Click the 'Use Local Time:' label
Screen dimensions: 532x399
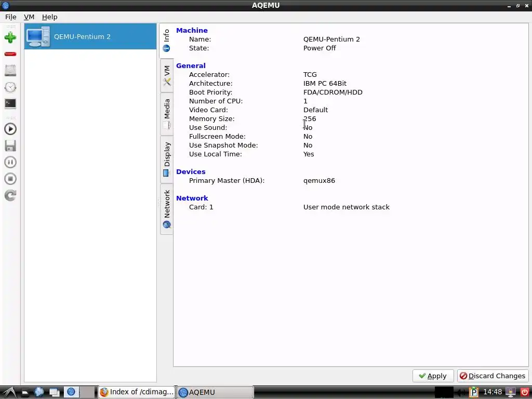click(216, 154)
